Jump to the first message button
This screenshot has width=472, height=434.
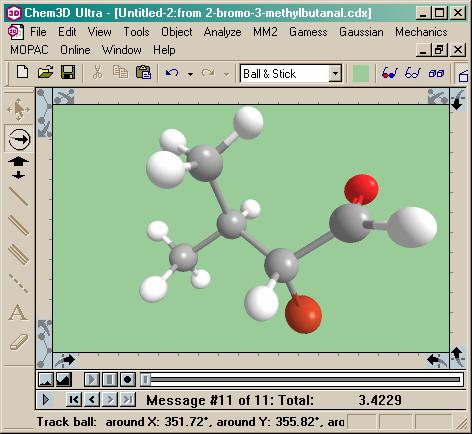(x=74, y=399)
